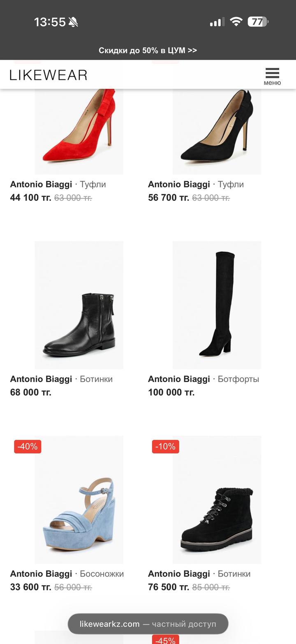Tap the -45% discount badge
Screen dimensions: 296x644
pyautogui.click(x=165, y=640)
